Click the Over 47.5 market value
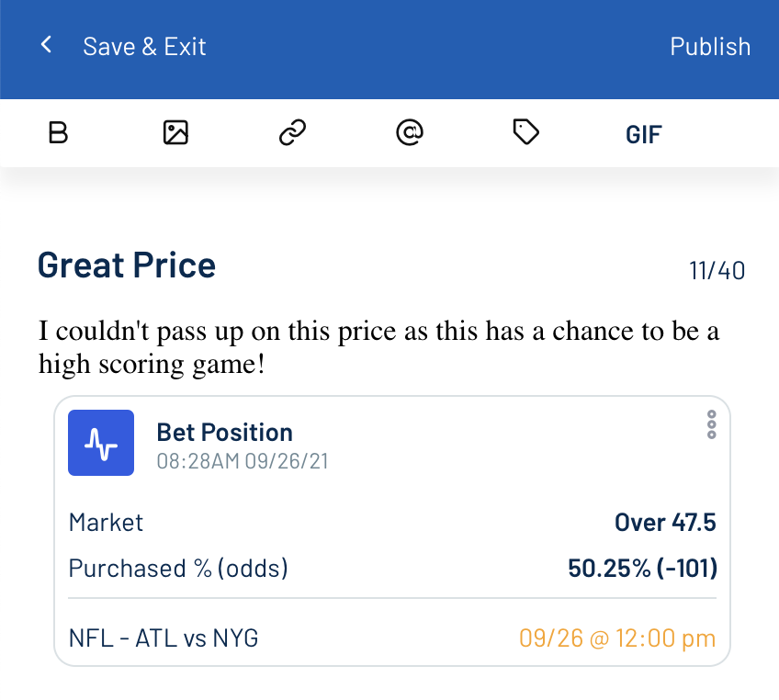Image resolution: width=779 pixels, height=700 pixels. (665, 523)
